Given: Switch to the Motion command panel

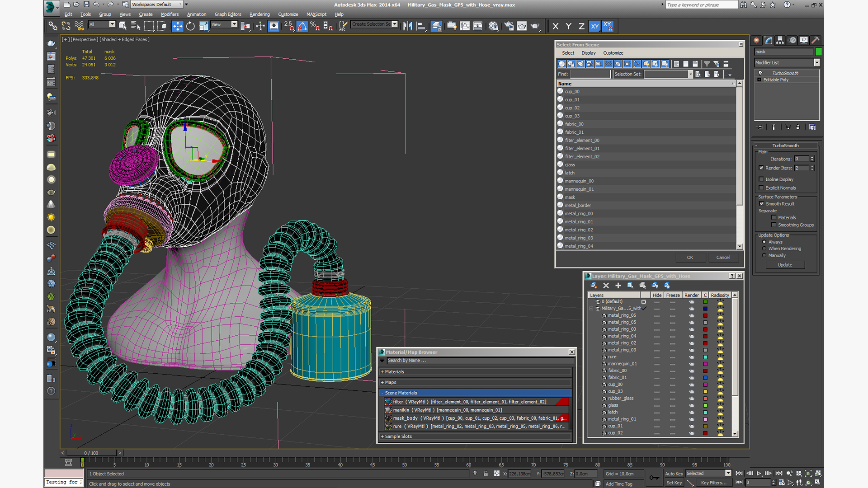Looking at the screenshot, I should pyautogui.click(x=792, y=40).
